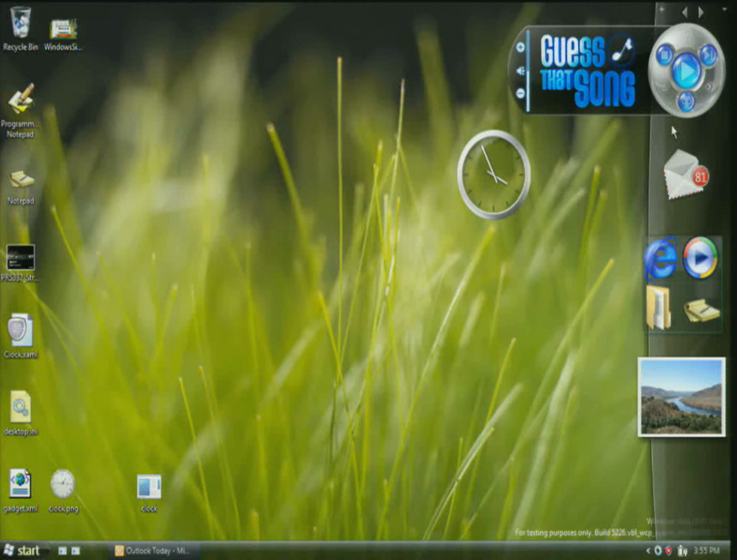Click the first Quick Launch icon beside Start
Viewport: 737px width, 560px height.
(63, 551)
